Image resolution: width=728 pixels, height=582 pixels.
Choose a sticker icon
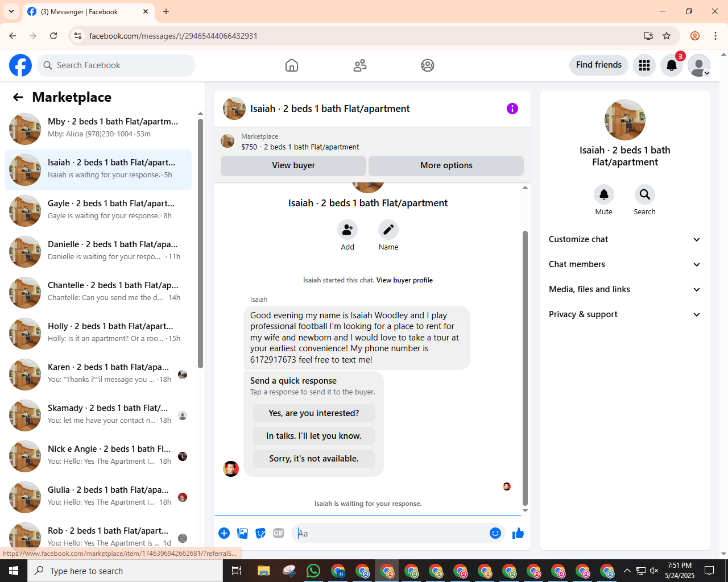click(x=260, y=533)
